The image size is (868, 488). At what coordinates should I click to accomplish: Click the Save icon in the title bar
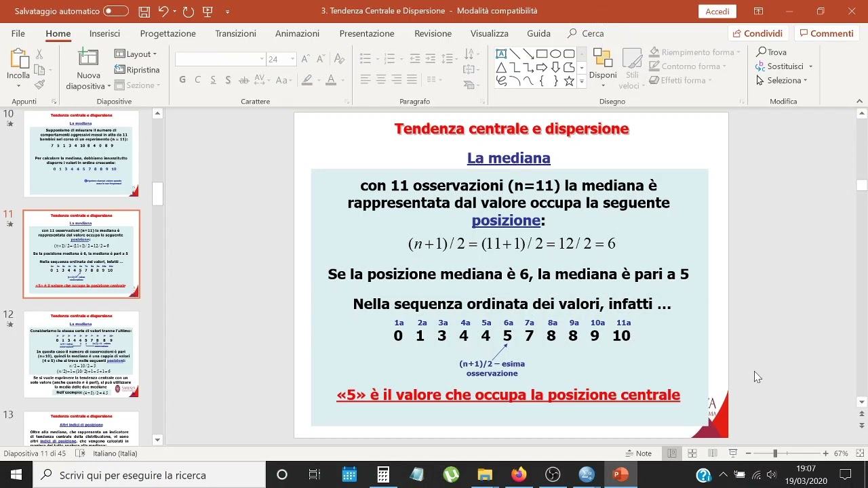click(144, 12)
